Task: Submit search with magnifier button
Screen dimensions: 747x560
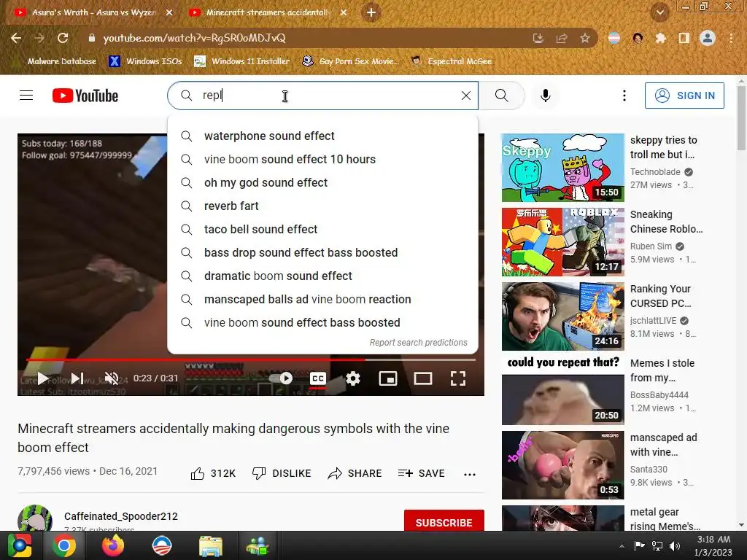Action: coord(502,96)
